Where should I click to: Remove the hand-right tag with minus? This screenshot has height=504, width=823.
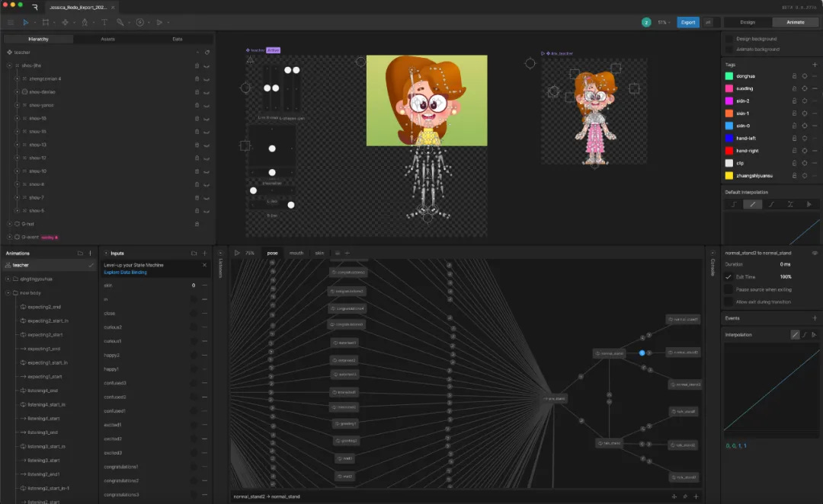pos(815,151)
